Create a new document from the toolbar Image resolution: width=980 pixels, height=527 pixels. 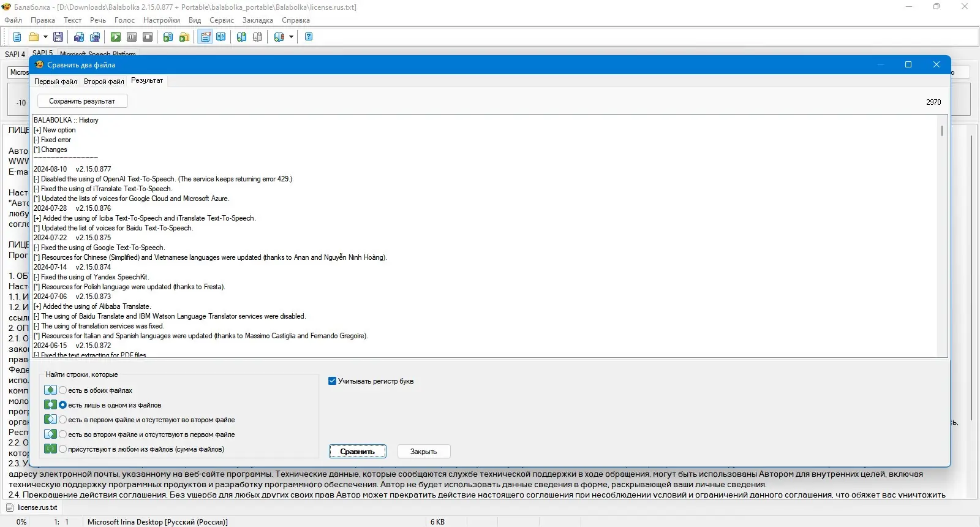click(x=17, y=37)
